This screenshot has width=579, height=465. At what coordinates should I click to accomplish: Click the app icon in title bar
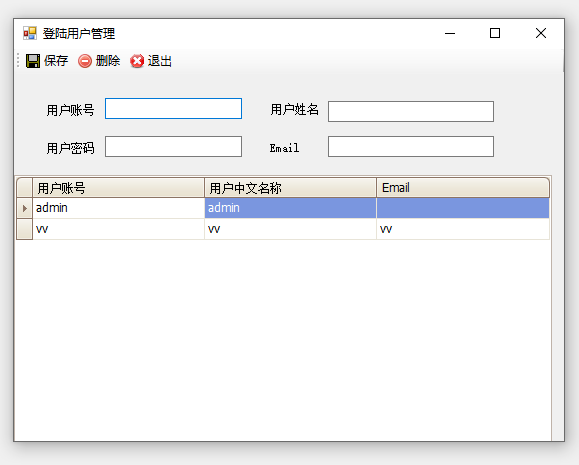[x=30, y=33]
